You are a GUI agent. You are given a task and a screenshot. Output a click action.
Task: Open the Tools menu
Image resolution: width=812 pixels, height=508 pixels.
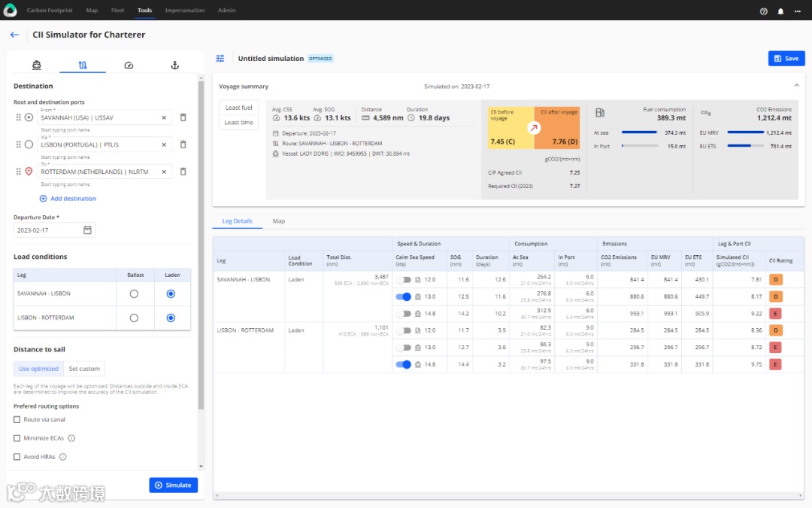click(x=145, y=11)
